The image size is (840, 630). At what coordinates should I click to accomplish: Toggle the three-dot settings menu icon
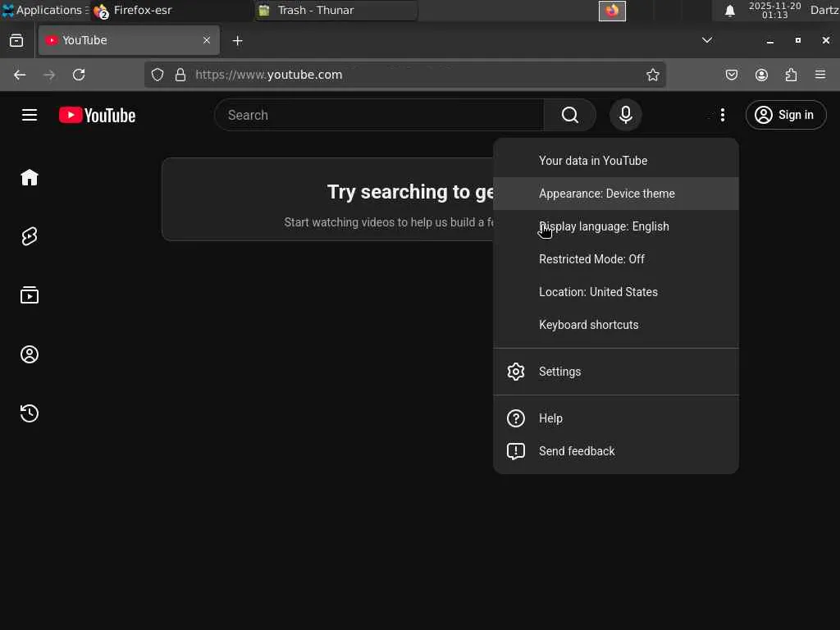pyautogui.click(x=722, y=115)
